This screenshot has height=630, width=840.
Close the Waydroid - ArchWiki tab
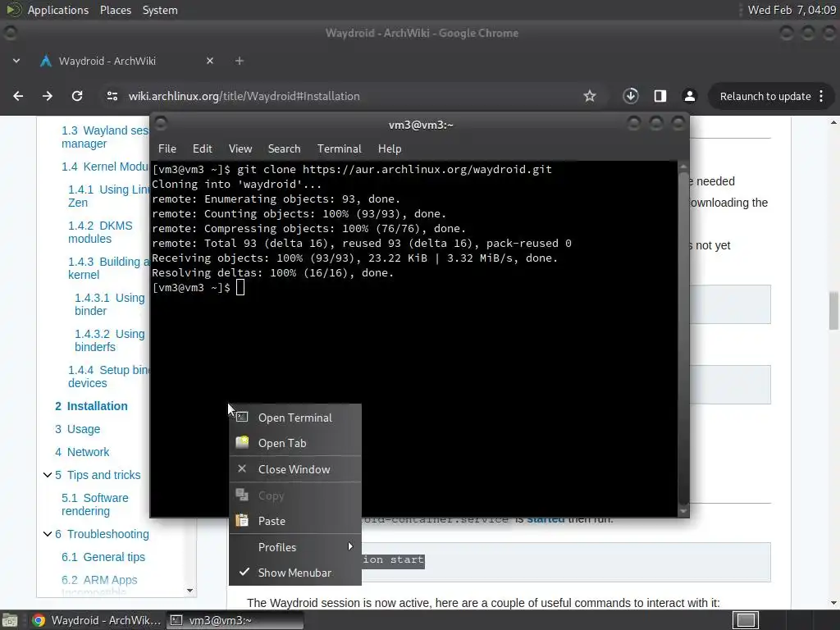[x=210, y=61]
